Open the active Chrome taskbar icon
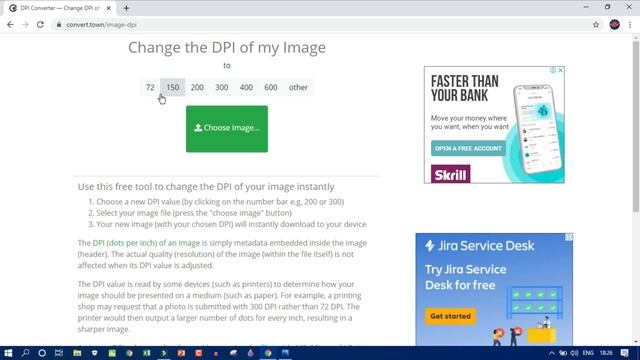 [268, 353]
